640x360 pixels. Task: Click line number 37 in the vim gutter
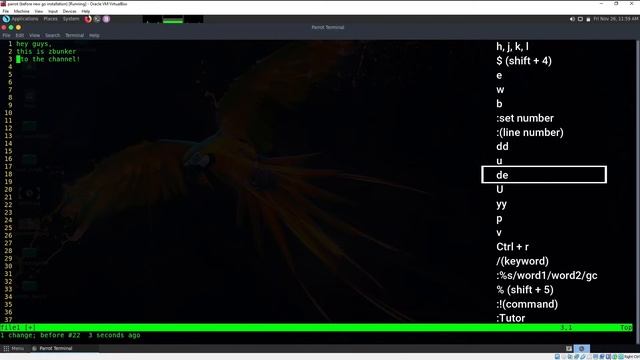click(8, 320)
